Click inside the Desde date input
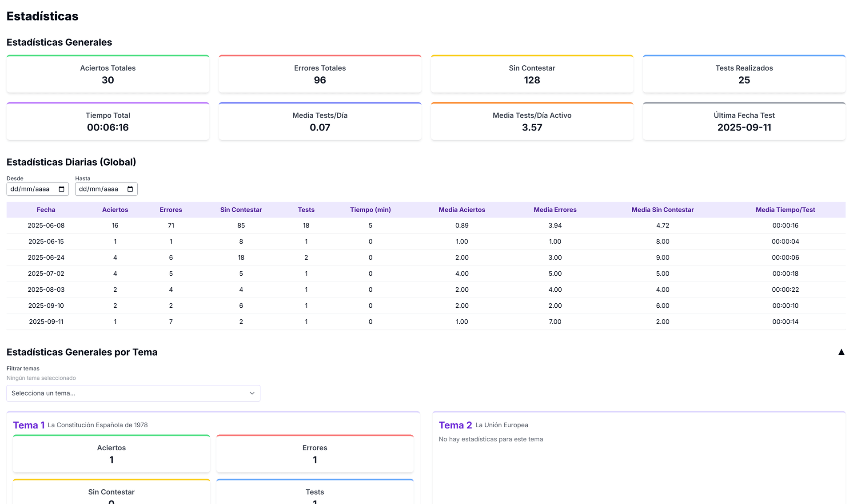The height and width of the screenshot is (504, 853). [x=31, y=189]
